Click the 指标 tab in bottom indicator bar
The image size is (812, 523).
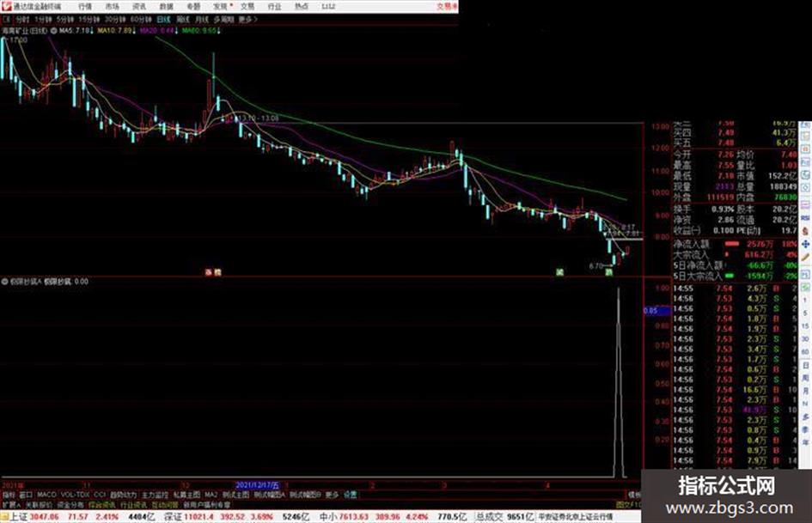click(9, 495)
